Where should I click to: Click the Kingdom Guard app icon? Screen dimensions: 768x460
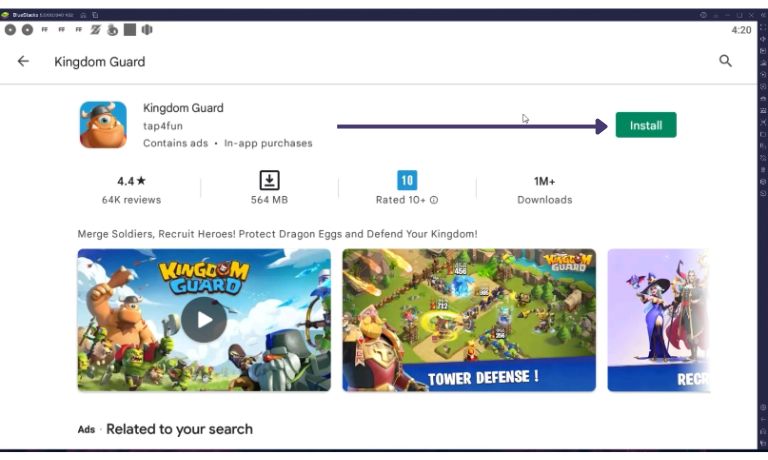coord(103,125)
